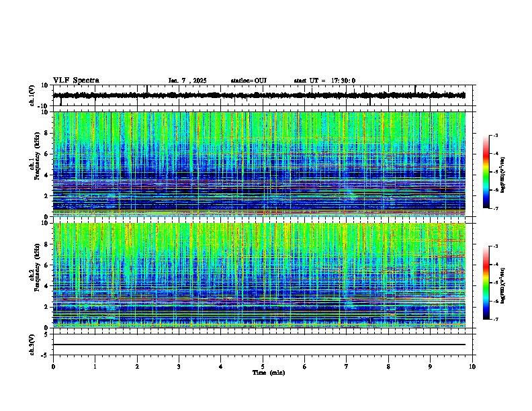Viewport: 532px width, 411px height.
Task: Click the ch.1 "Frequency (kHz)" axis label
Action: [x=37, y=156]
